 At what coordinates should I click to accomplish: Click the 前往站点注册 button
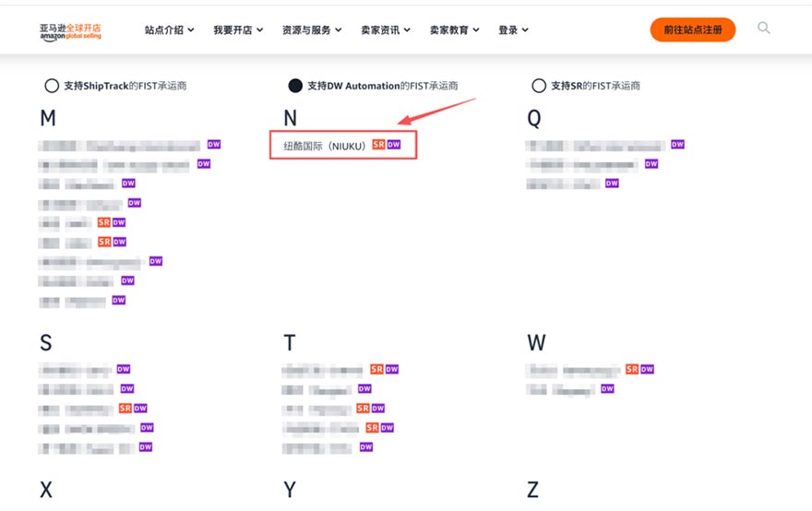click(692, 30)
